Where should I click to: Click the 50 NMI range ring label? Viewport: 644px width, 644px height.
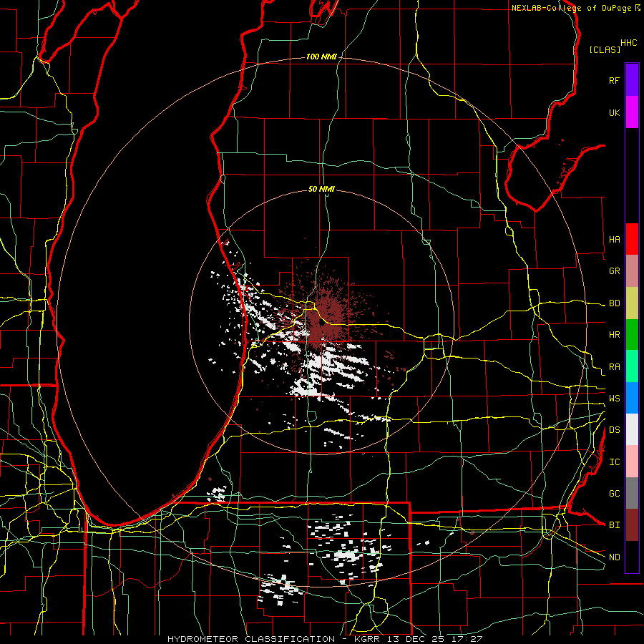pyautogui.click(x=321, y=190)
